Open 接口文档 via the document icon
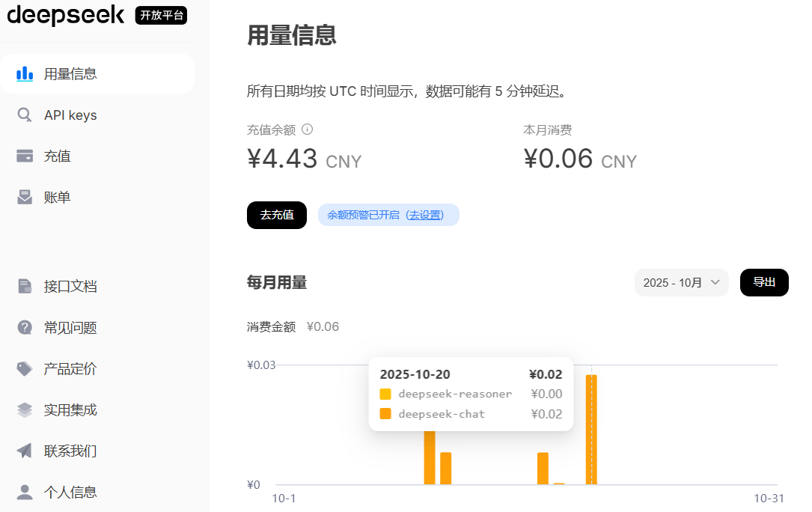 tap(25, 286)
